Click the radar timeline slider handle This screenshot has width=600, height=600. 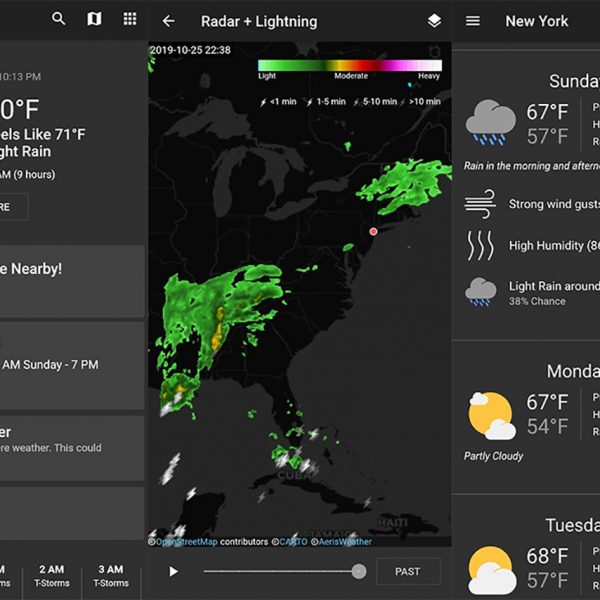[x=358, y=571]
